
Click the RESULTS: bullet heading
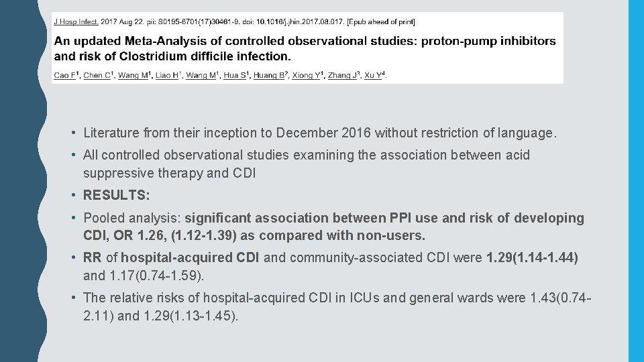pos(117,195)
